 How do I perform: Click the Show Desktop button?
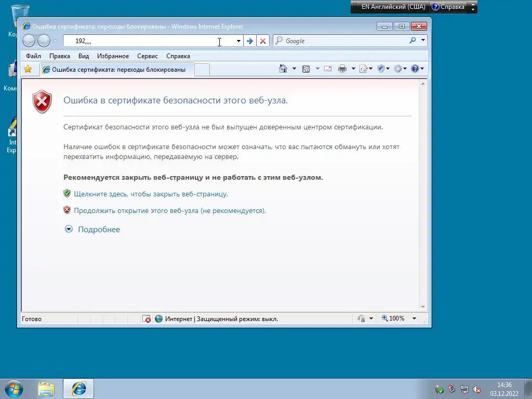click(528, 389)
